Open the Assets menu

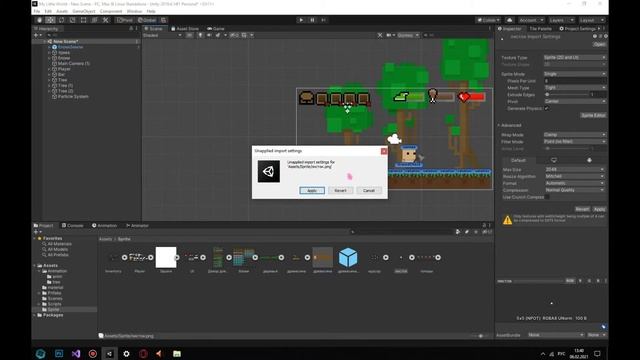(x=62, y=11)
